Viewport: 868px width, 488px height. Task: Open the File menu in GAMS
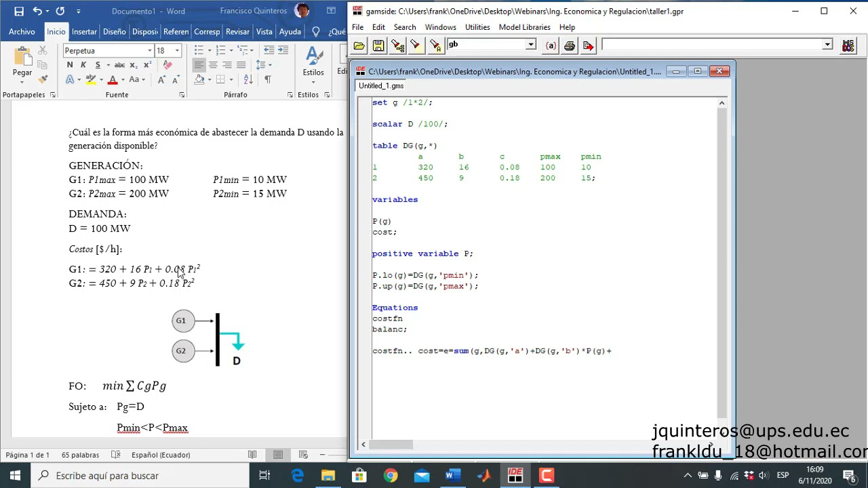357,27
